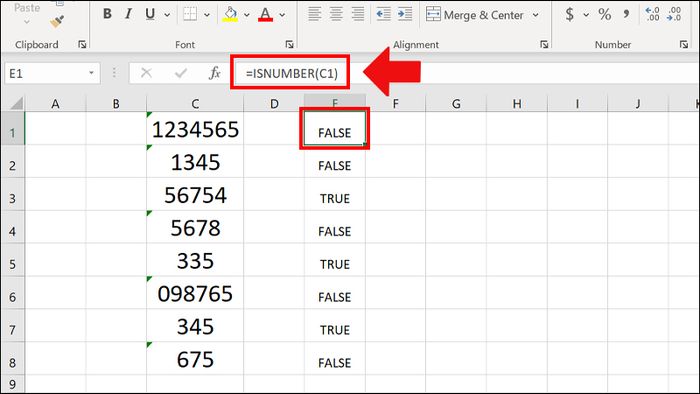The height and width of the screenshot is (394, 700).
Task: Apply the yellow fill color bucket
Action: click(x=230, y=14)
